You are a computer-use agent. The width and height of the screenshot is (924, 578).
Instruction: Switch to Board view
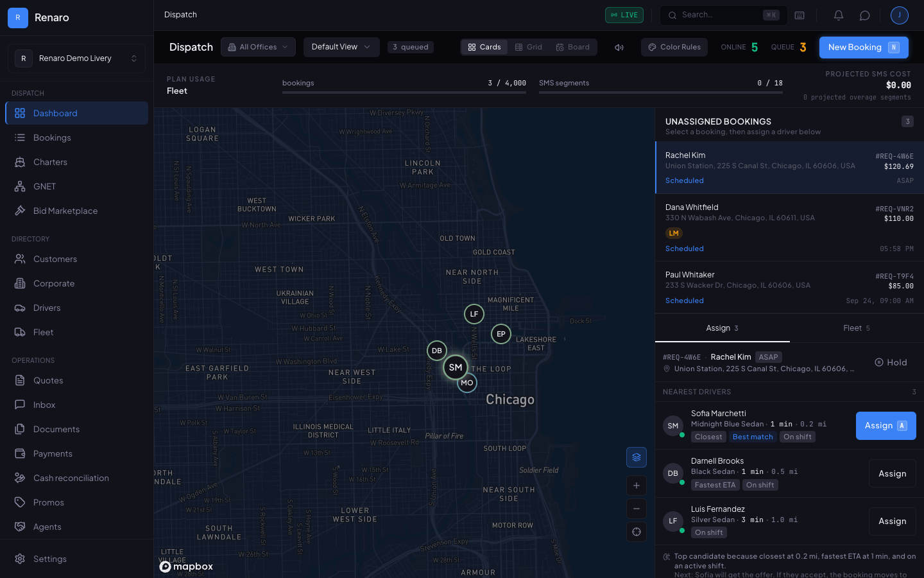[573, 47]
